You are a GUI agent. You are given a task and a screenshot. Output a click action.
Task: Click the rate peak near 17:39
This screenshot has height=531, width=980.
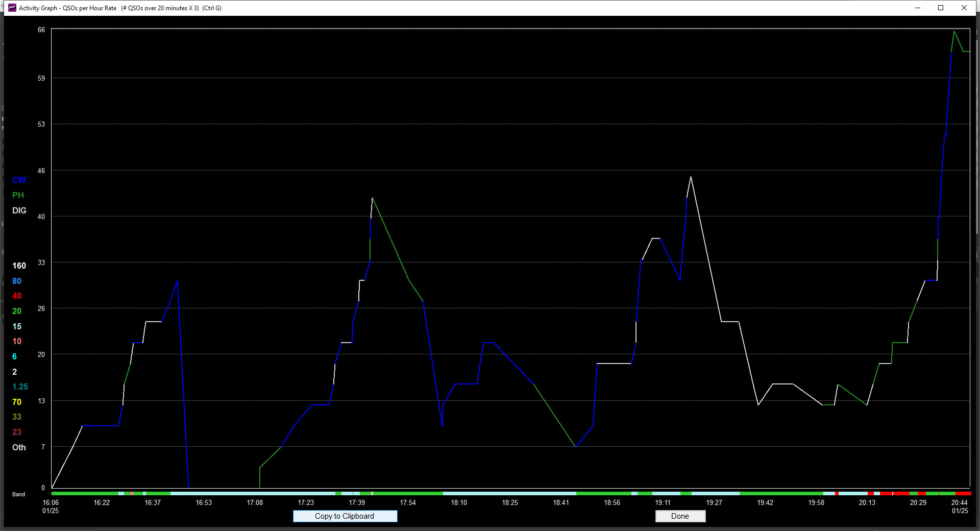pyautogui.click(x=372, y=198)
